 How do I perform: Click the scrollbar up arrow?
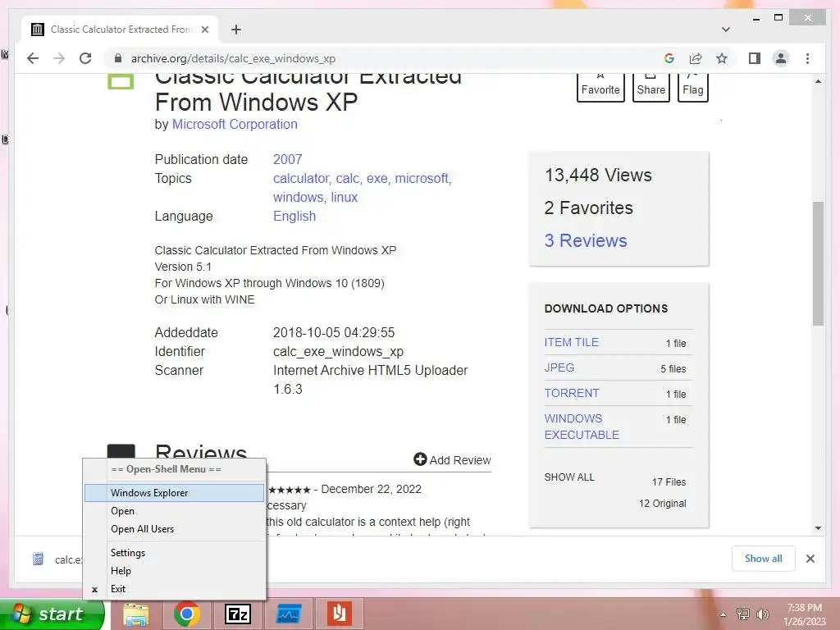tap(818, 81)
